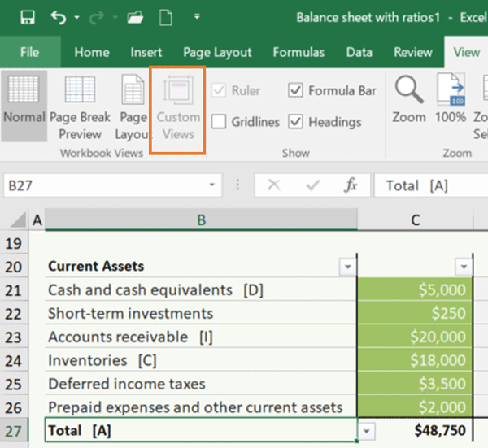488x448 pixels.
Task: Select row 20 header
Action: click(x=14, y=267)
